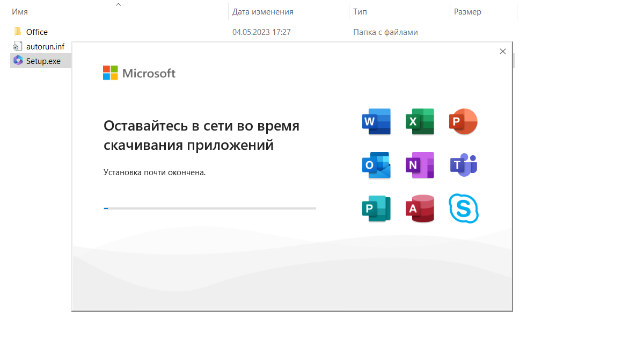The width and height of the screenshot is (644, 353).
Task: Sort files by Размер column header
Action: tap(467, 11)
